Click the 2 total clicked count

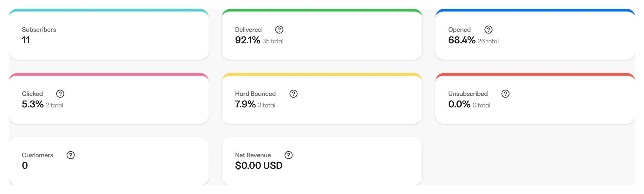pos(54,105)
